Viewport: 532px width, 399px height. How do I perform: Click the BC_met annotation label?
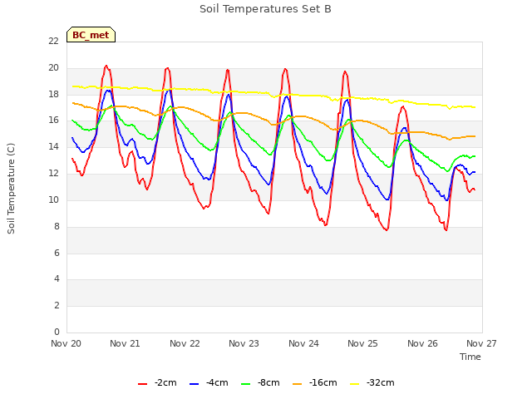click(91, 35)
